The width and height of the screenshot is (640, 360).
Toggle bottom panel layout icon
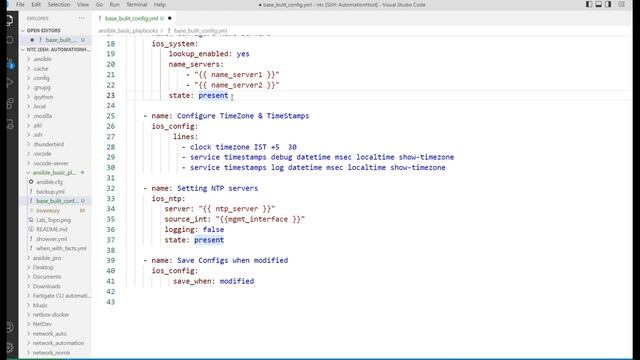pos(598,4)
